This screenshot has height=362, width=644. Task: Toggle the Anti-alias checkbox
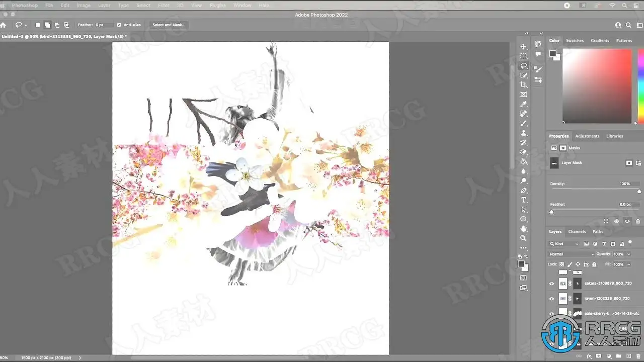click(119, 25)
